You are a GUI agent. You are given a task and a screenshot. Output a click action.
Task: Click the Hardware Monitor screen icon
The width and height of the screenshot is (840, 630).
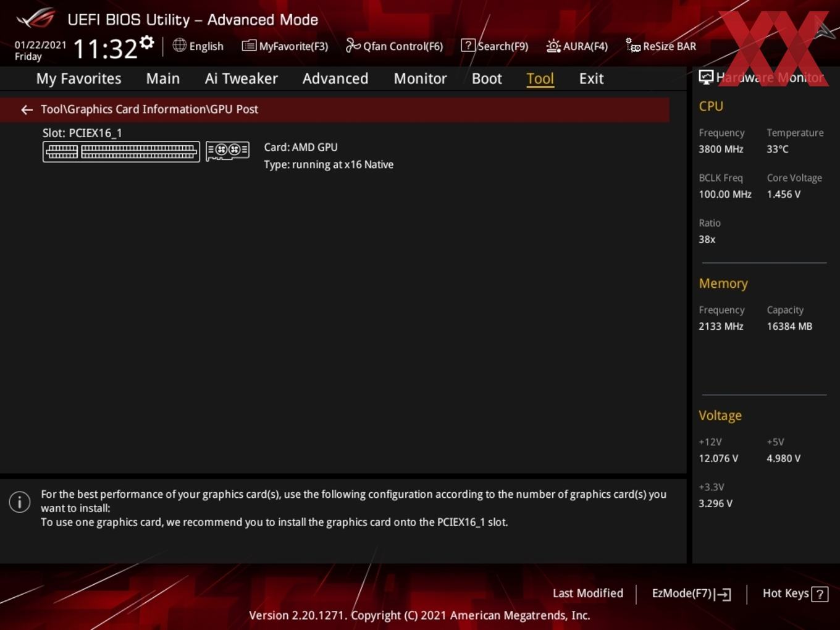pos(706,77)
